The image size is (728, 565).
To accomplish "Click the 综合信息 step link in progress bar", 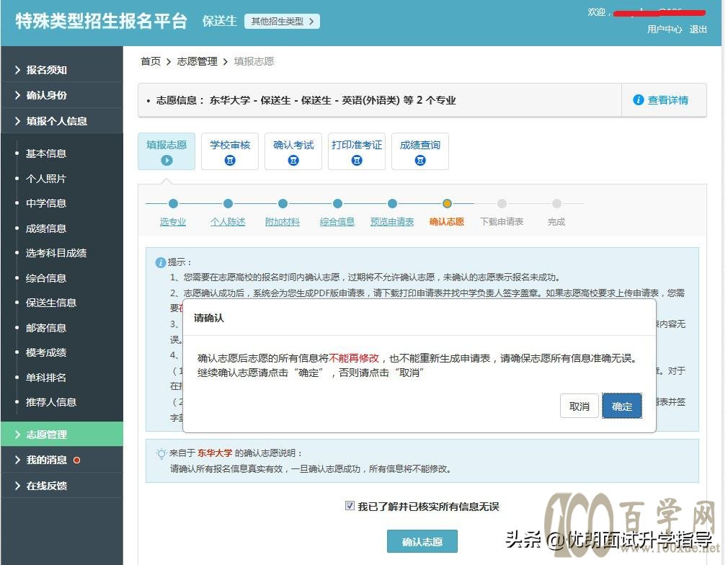I will (x=337, y=222).
